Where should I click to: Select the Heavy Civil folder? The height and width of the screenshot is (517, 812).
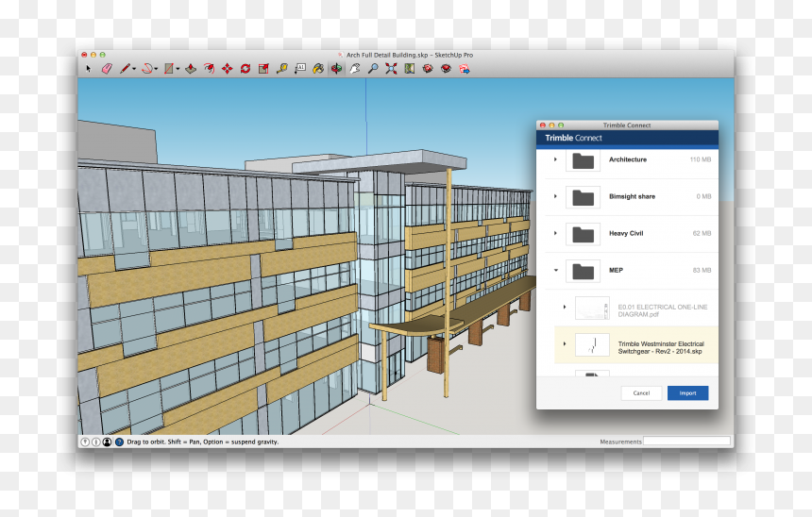point(628,233)
